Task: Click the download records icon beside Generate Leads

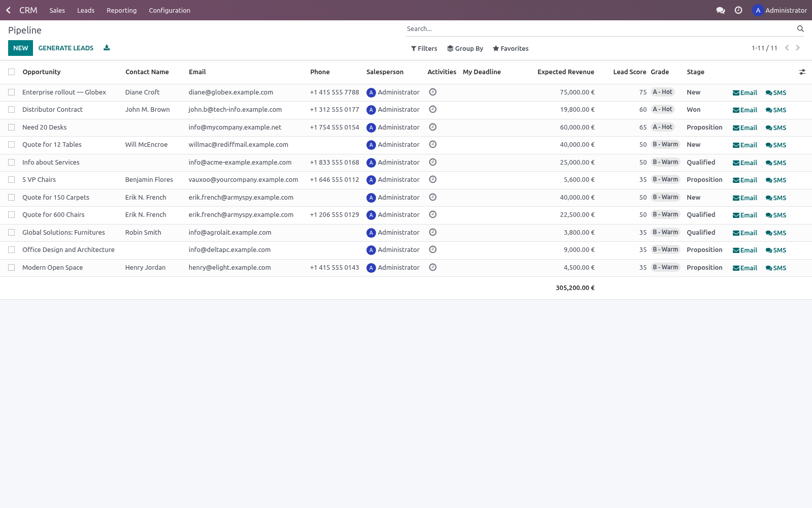Action: tap(107, 48)
